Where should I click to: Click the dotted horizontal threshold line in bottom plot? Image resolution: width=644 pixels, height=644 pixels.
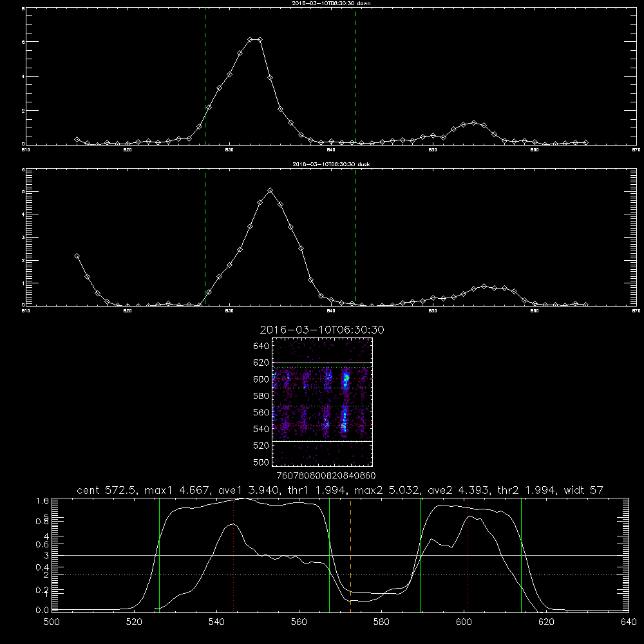click(x=339, y=574)
